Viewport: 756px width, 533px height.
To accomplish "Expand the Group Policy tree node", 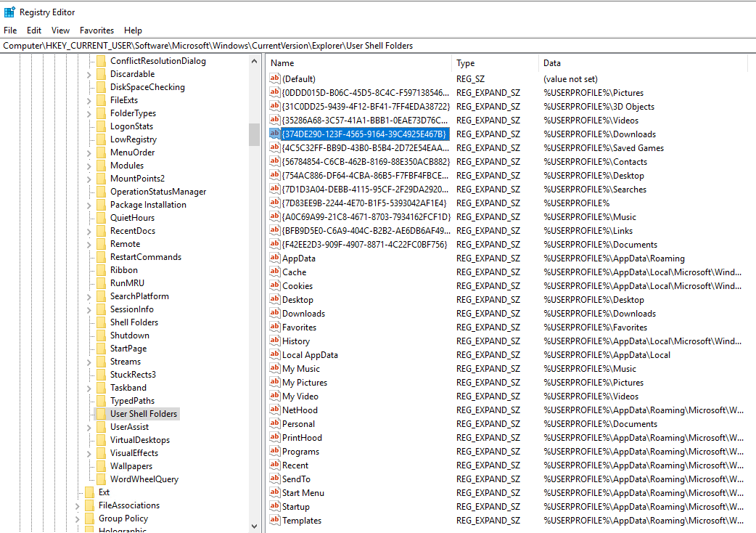I will coord(76,518).
